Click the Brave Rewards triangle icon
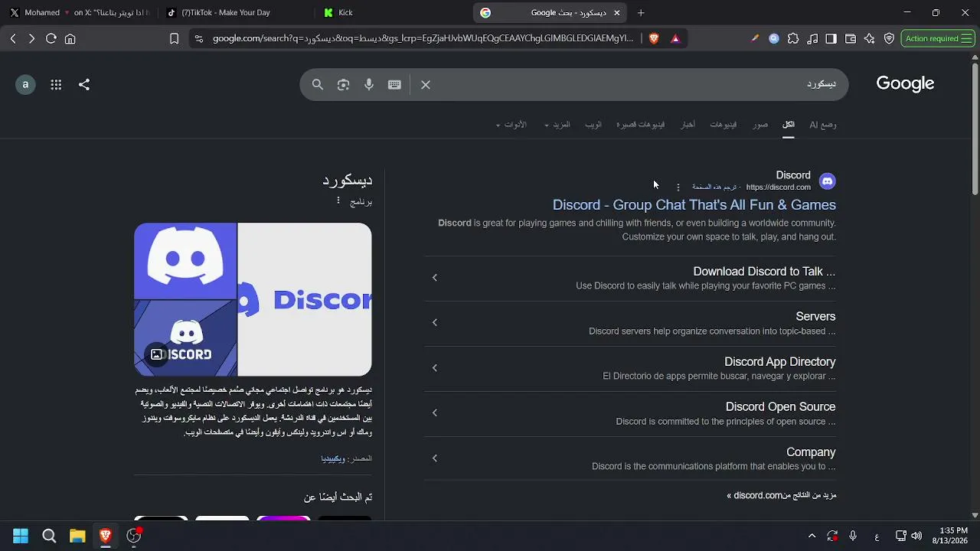This screenshot has width=980, height=551. [x=675, y=38]
